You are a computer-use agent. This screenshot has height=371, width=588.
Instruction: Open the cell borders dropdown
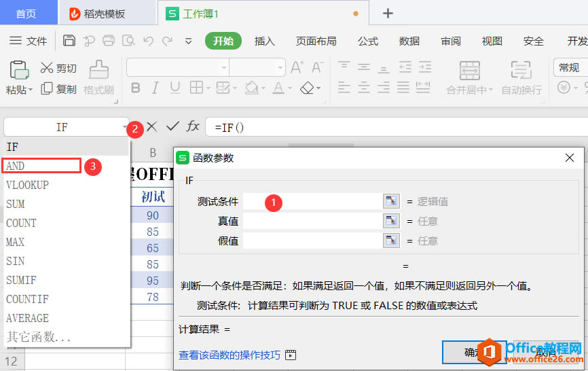pos(208,88)
